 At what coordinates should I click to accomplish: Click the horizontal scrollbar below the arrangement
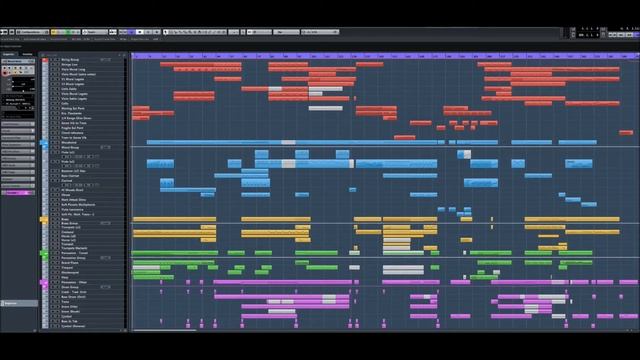click(x=164, y=330)
